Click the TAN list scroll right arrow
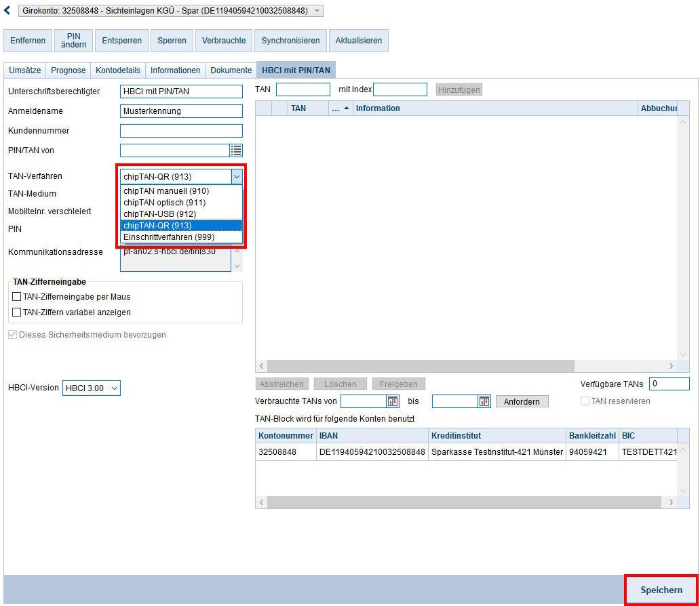This screenshot has height=606, width=700. point(671,366)
